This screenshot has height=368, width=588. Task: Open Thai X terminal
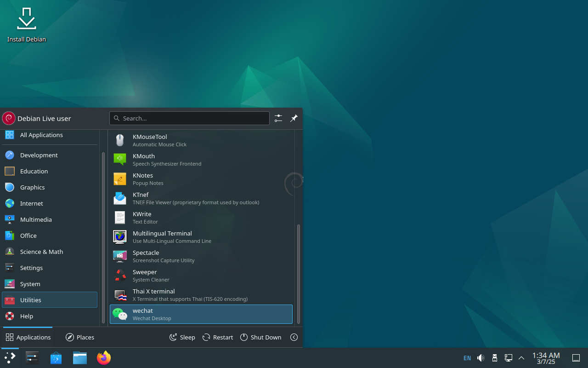tap(201, 295)
